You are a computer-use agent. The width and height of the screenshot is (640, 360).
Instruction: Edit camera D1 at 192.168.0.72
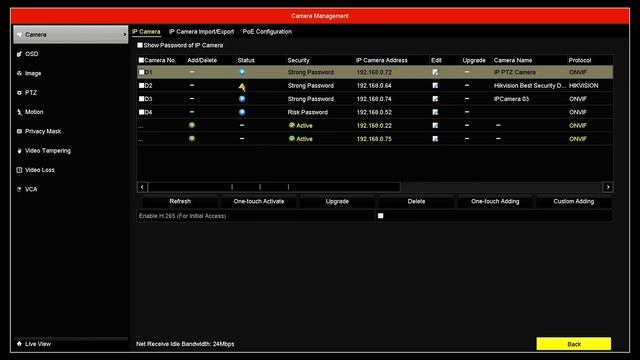click(435, 72)
